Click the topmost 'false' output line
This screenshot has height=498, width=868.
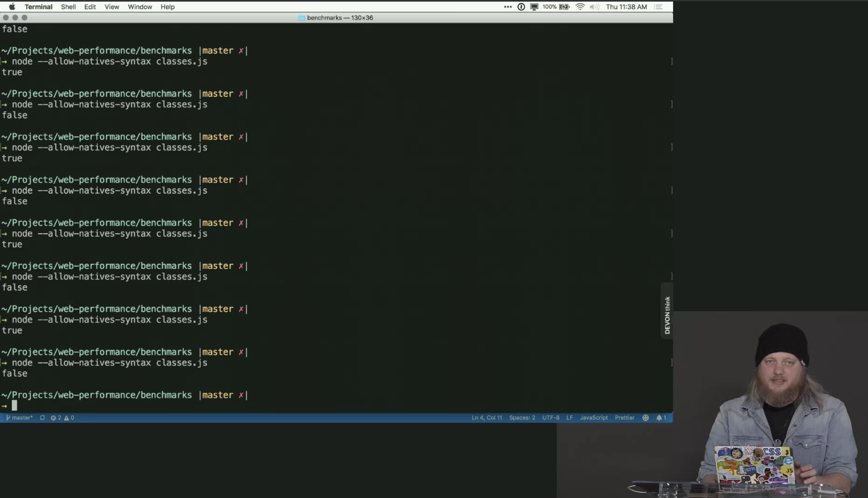point(15,29)
